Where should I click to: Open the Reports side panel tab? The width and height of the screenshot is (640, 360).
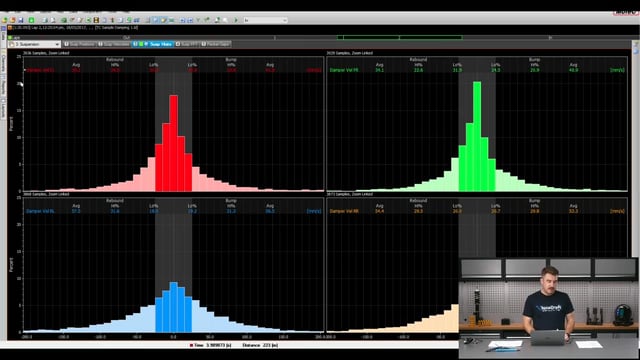click(3, 86)
